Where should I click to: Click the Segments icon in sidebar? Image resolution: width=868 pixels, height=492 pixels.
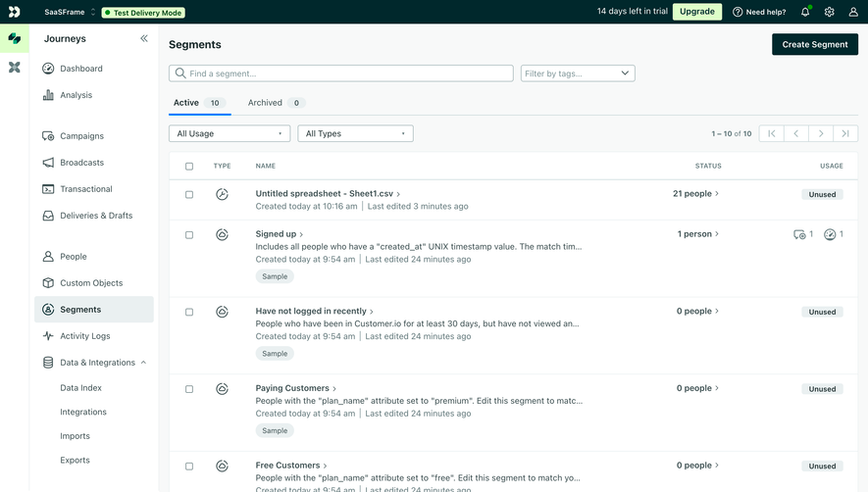click(x=48, y=310)
